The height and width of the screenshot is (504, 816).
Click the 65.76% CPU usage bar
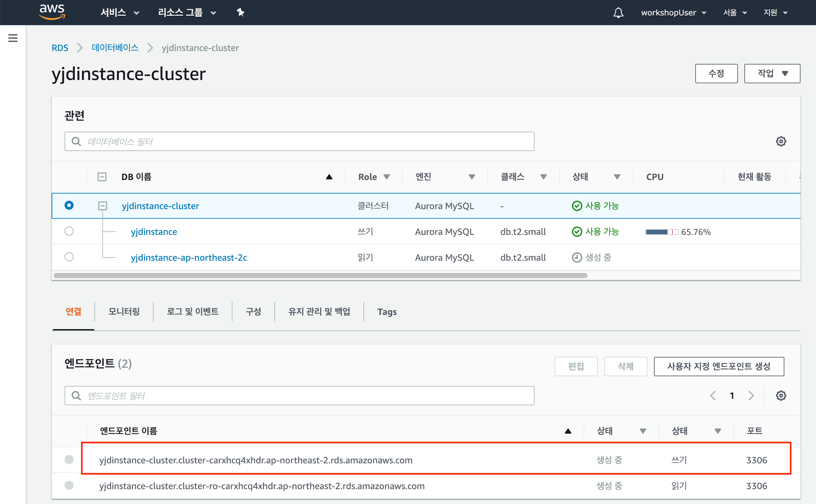[x=662, y=232]
